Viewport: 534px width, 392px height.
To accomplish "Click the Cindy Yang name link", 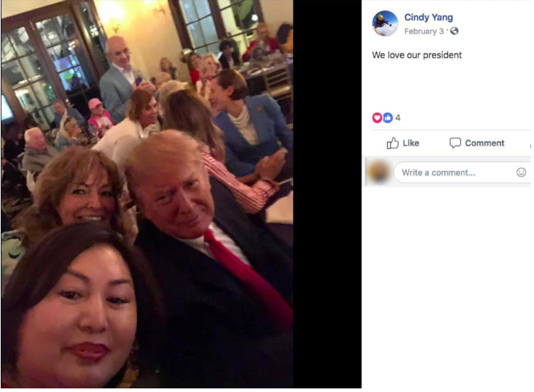I will click(x=428, y=17).
